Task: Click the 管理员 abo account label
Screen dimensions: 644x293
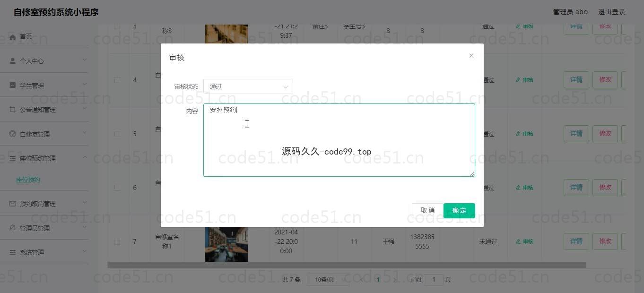Action: pos(570,12)
